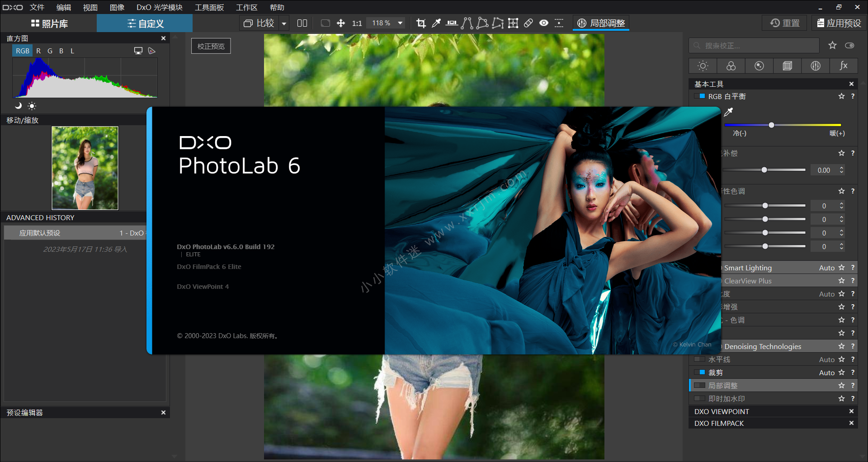Open the 比较 dropdown arrow

pos(284,23)
